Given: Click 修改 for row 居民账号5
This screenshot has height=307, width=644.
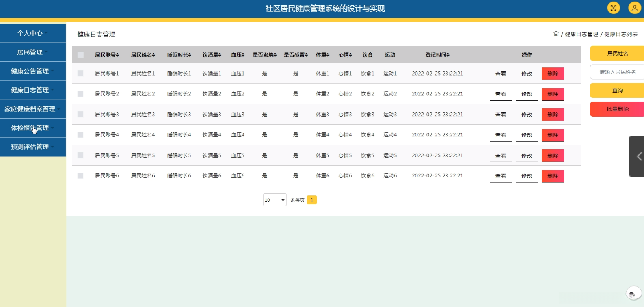Looking at the screenshot, I should tap(527, 156).
